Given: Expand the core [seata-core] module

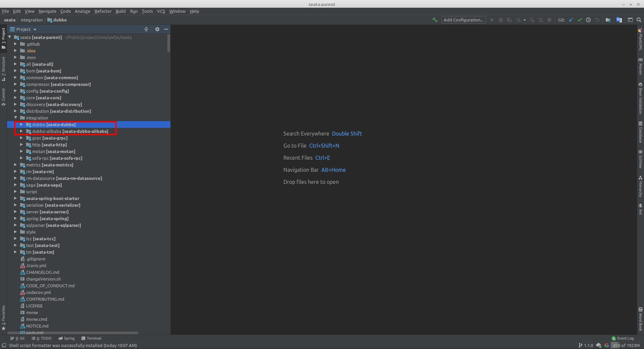Looking at the screenshot, I should click(x=15, y=98).
